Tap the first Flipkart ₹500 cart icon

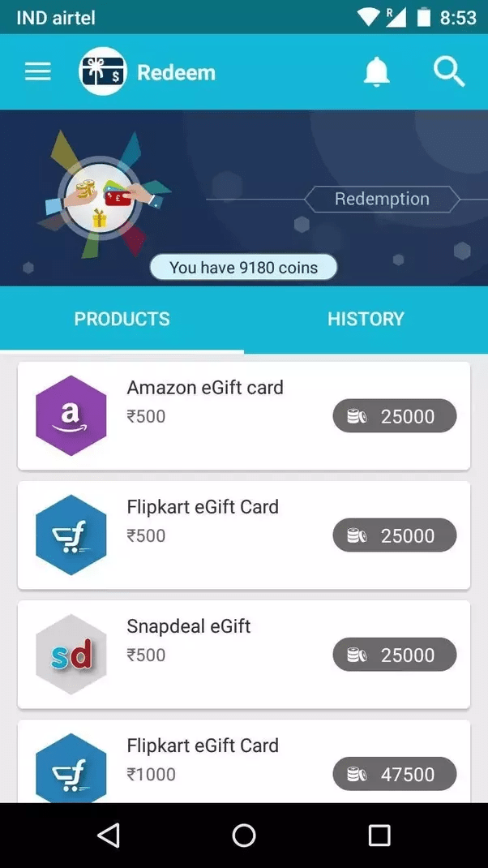(x=71, y=535)
